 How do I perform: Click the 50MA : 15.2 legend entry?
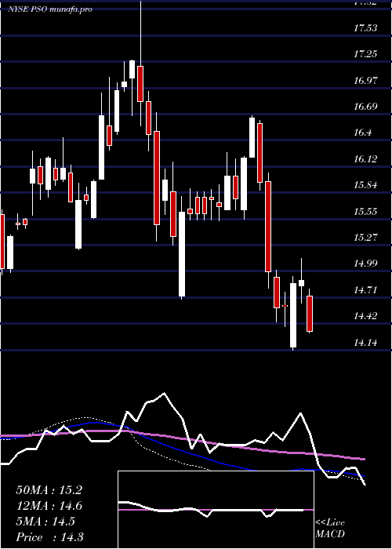click(x=49, y=490)
